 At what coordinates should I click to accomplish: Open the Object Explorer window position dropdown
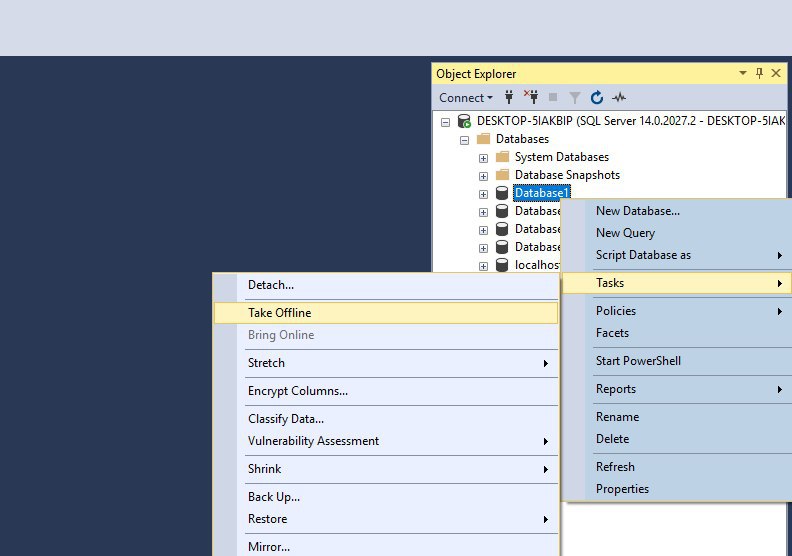coord(742,73)
